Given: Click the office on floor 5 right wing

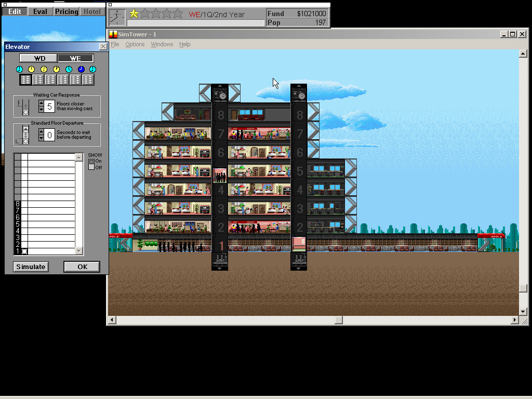Looking at the screenshot, I should pos(326,171).
